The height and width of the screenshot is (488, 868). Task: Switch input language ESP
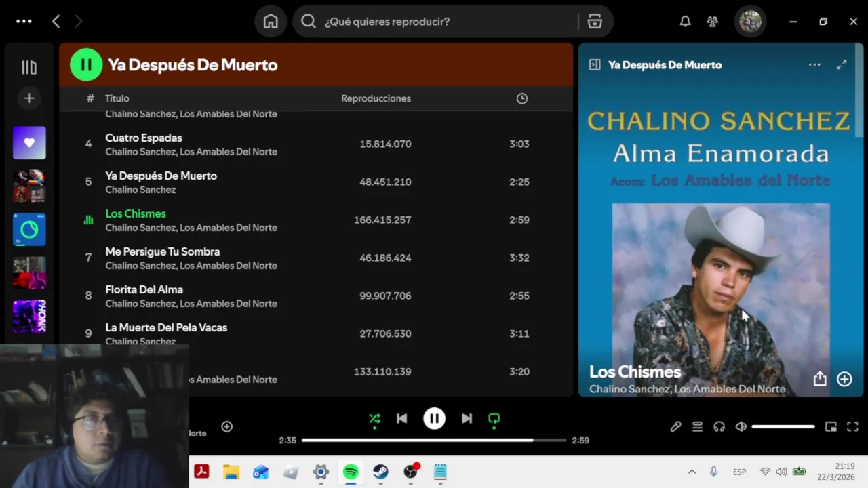point(739,472)
